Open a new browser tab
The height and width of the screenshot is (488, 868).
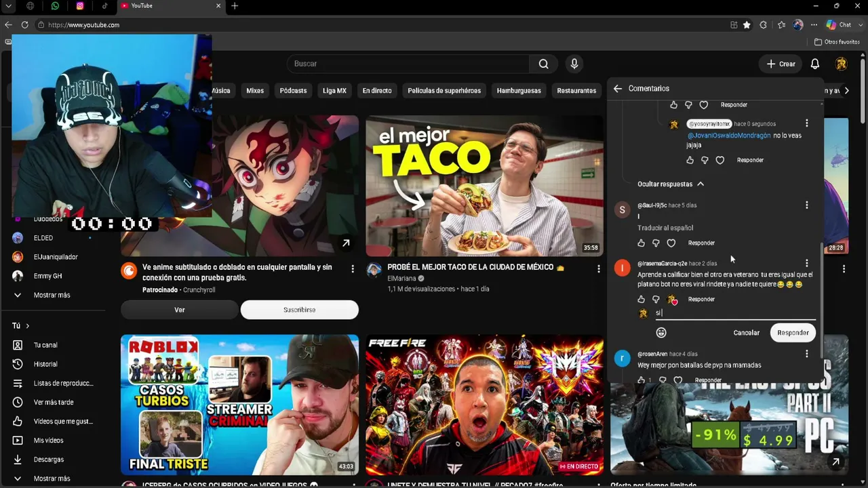pos(235,6)
